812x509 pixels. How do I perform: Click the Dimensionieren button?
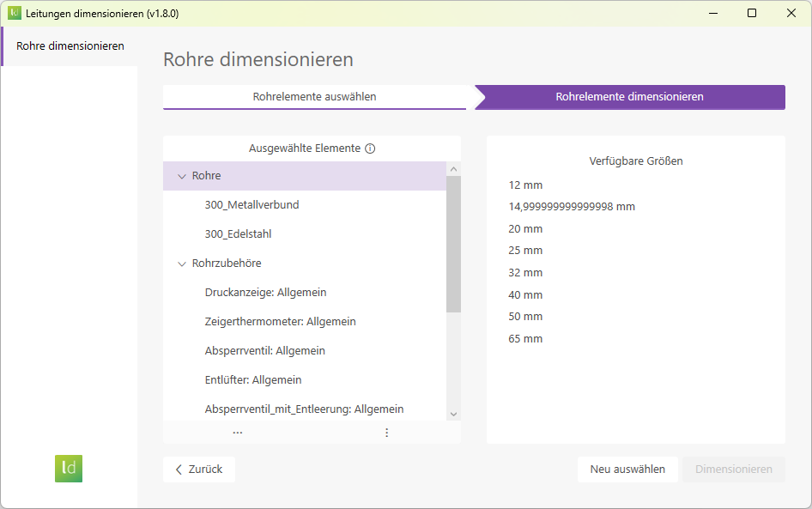click(734, 470)
